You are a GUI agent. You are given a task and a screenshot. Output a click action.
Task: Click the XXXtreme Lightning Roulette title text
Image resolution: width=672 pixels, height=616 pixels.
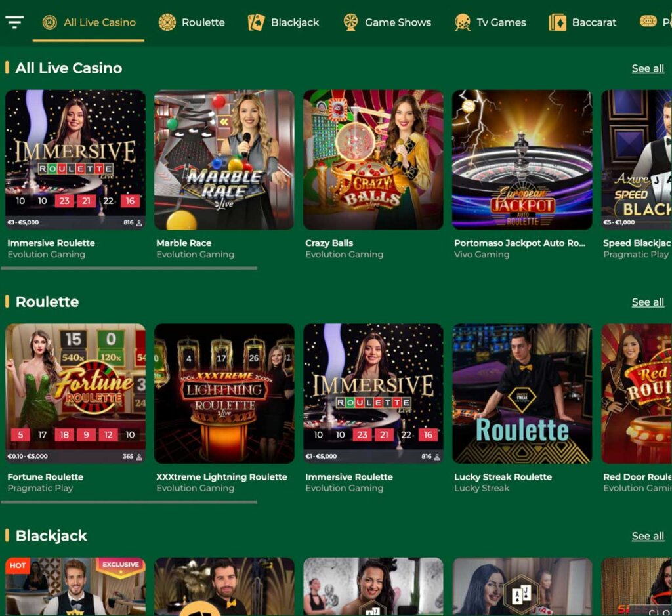222,477
